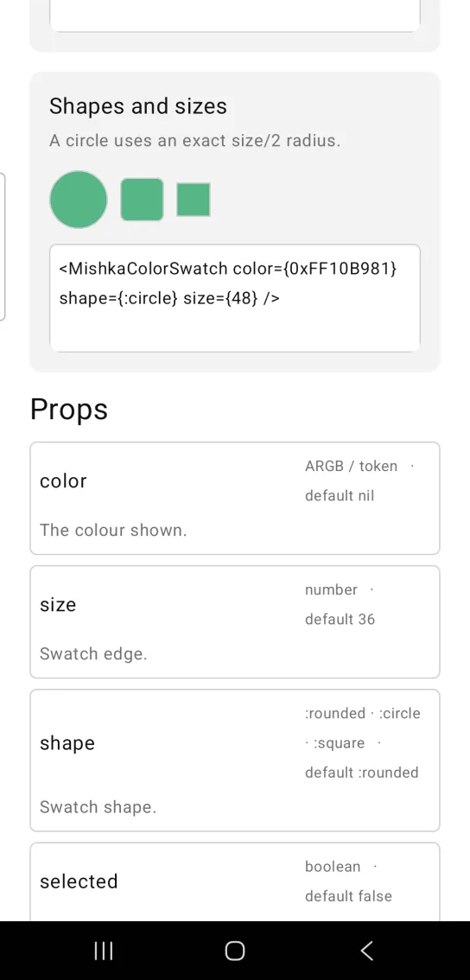This screenshot has width=470, height=980.
Task: Open the color prop card
Action: click(235, 498)
